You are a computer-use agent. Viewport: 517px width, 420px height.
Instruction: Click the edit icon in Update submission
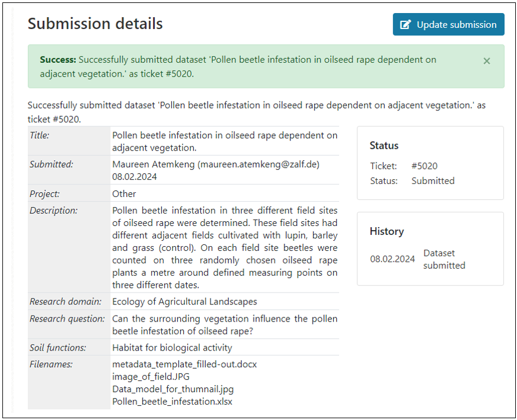406,25
